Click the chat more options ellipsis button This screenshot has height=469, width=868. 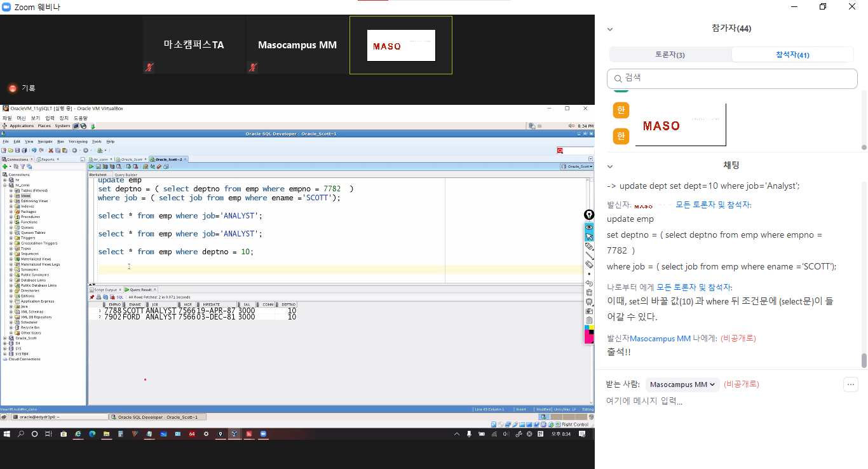(x=850, y=384)
